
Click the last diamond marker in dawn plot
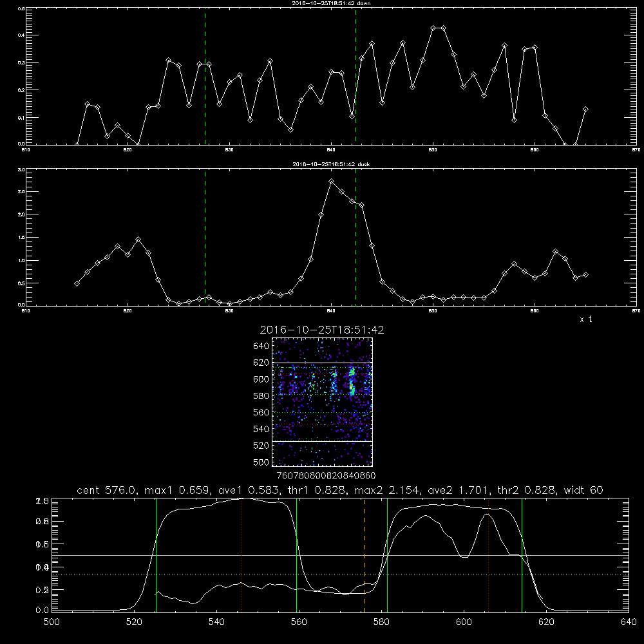585,109
